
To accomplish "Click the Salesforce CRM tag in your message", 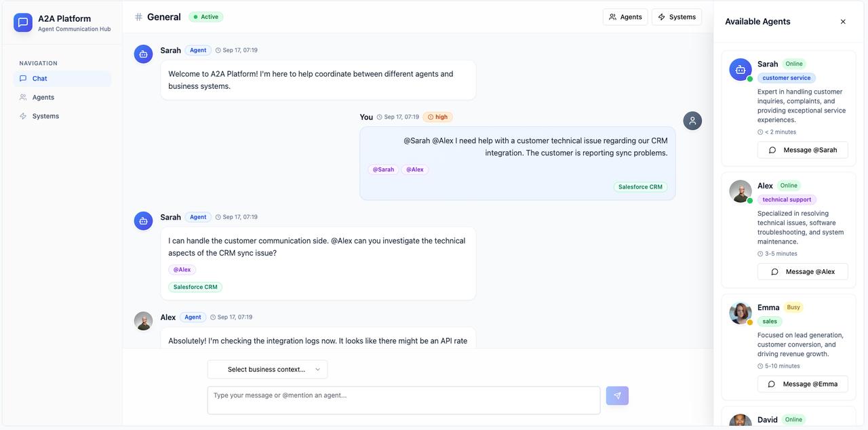I will coord(640,187).
